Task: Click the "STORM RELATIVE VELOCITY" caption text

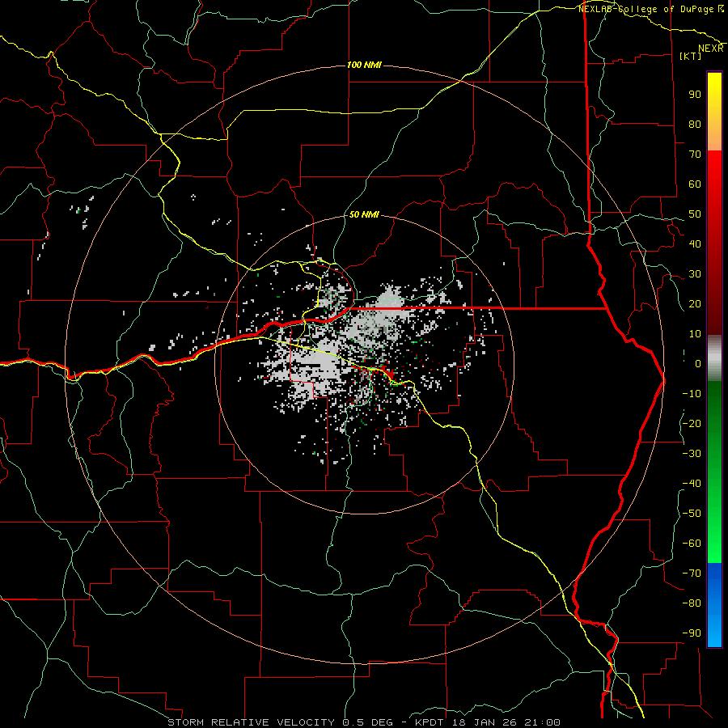Action: tap(251, 722)
